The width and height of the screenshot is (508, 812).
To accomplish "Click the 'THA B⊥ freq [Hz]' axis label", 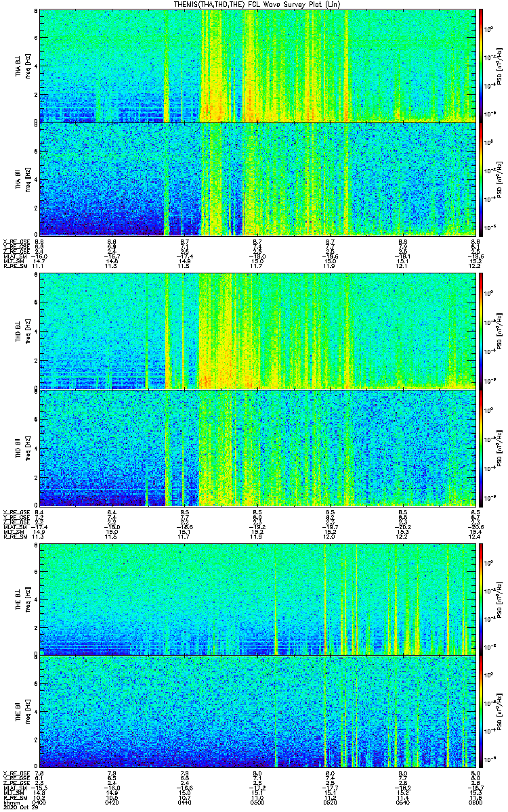I will click(x=22, y=65).
